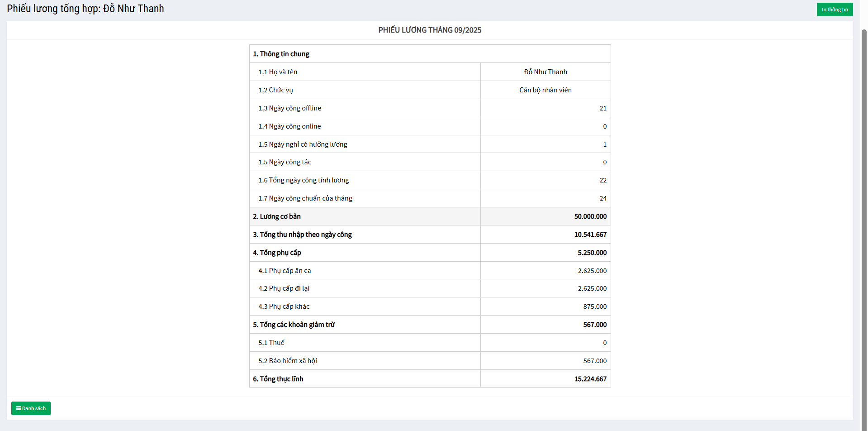868x431 pixels.
Task: Select the 5.2 Bảo hiểm xã hội row label
Action: coord(288,361)
